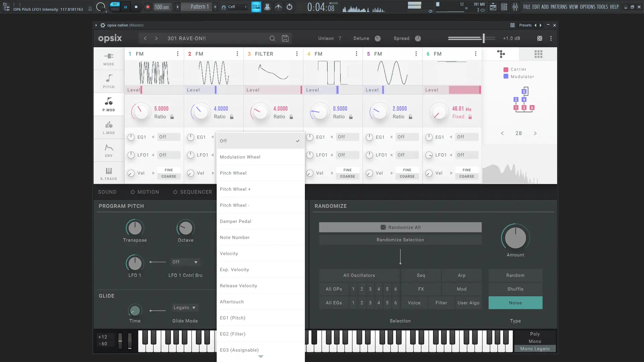The image size is (644, 362).
Task: Choose Aftertouch in the source list
Action: (x=232, y=302)
